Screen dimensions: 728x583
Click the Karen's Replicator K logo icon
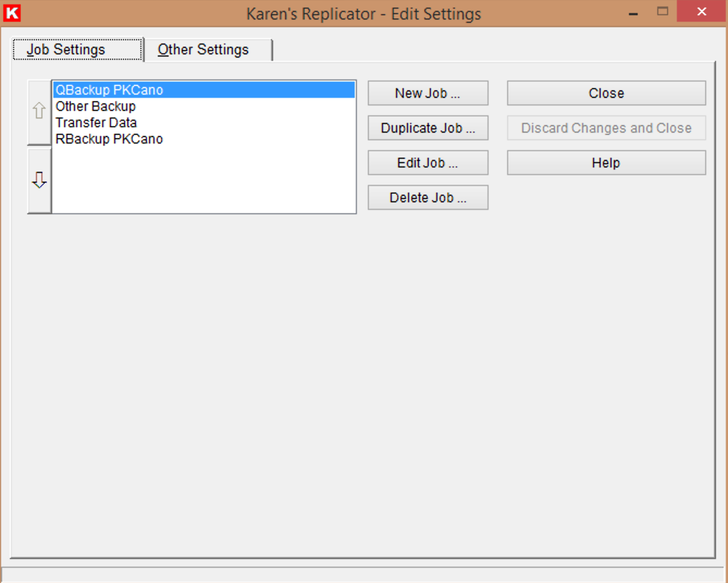[x=12, y=13]
